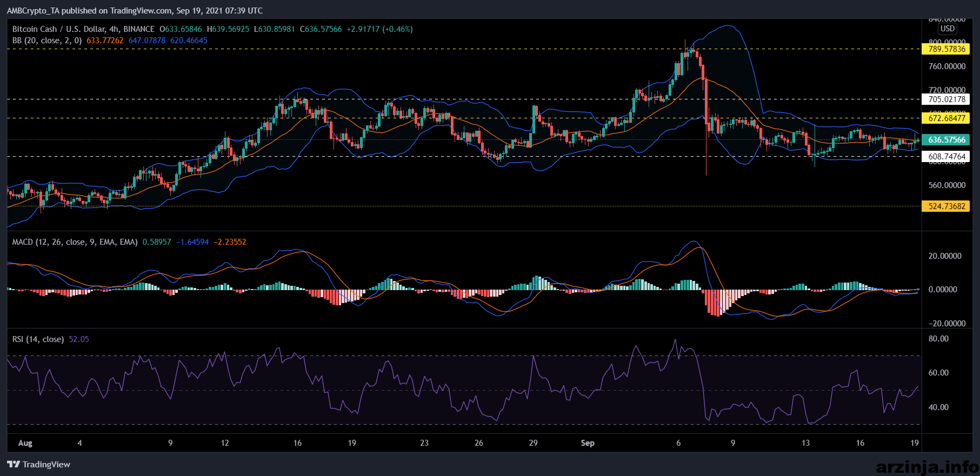Viewport: 980px width, 476px height.
Task: Click the MACD signal value -2.23552
Action: click(230, 242)
